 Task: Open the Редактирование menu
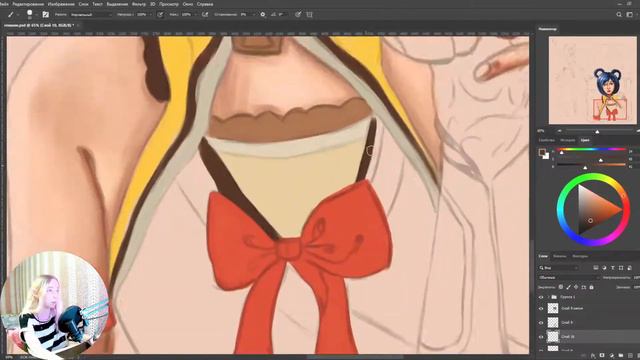tap(28, 4)
